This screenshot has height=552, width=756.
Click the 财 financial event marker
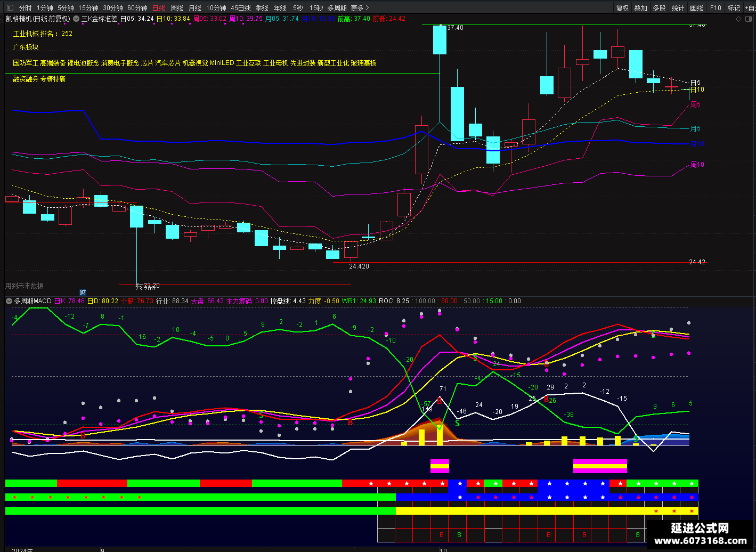tap(83, 292)
